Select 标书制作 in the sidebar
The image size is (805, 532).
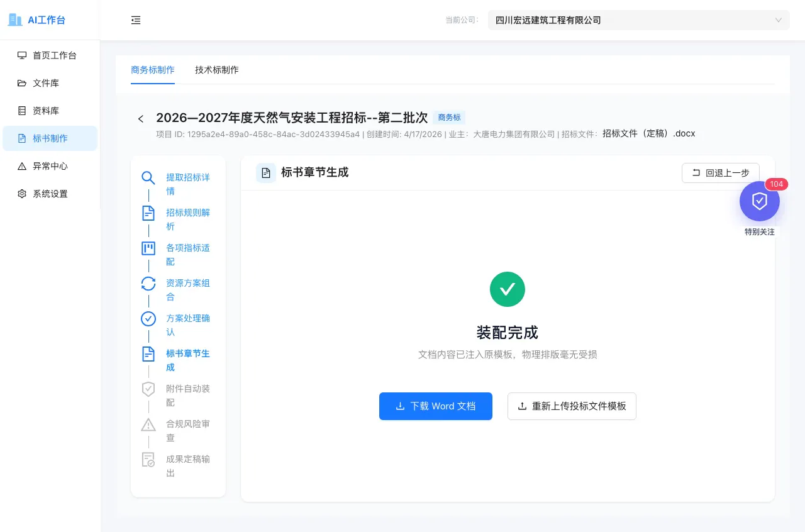pos(50,138)
